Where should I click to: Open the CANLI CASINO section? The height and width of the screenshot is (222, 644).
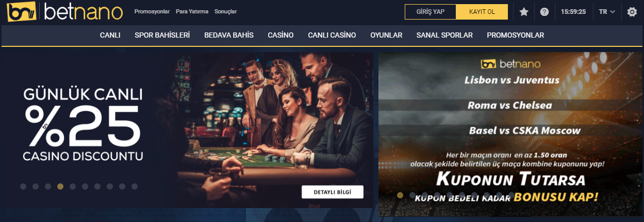pos(332,35)
